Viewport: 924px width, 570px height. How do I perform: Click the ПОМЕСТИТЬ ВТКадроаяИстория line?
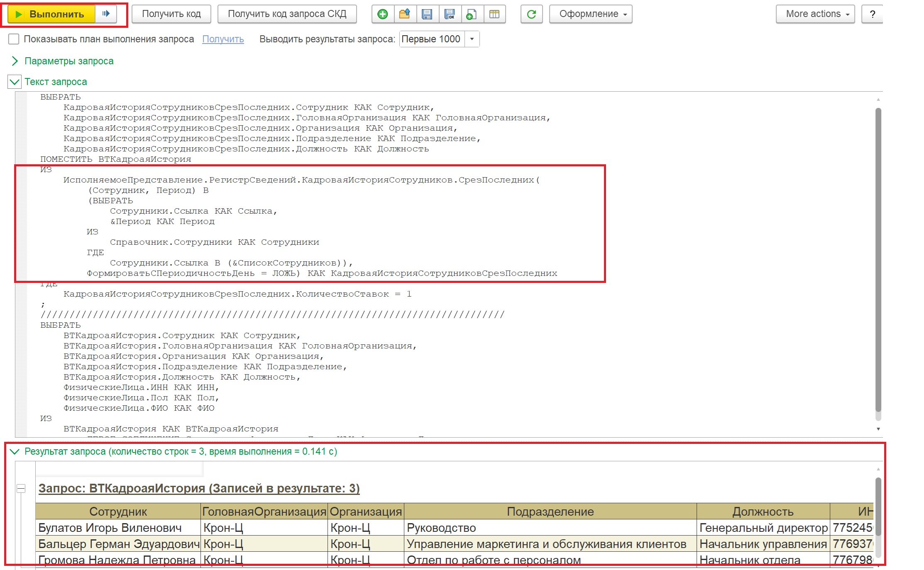[x=116, y=159]
